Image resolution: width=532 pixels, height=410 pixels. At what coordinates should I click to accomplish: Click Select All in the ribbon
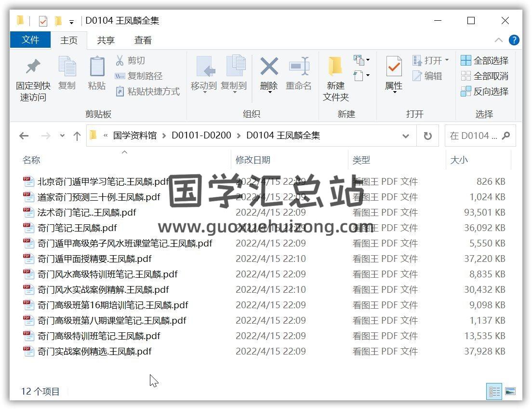pos(485,61)
